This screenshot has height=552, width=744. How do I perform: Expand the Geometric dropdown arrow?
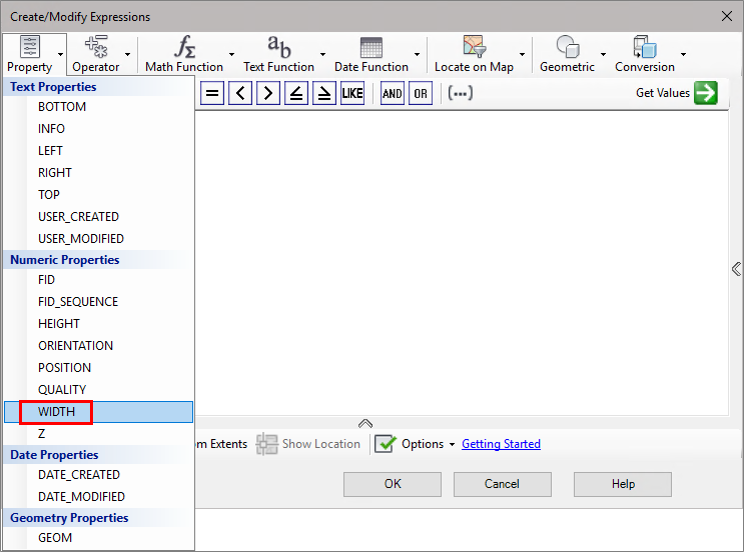coord(603,54)
